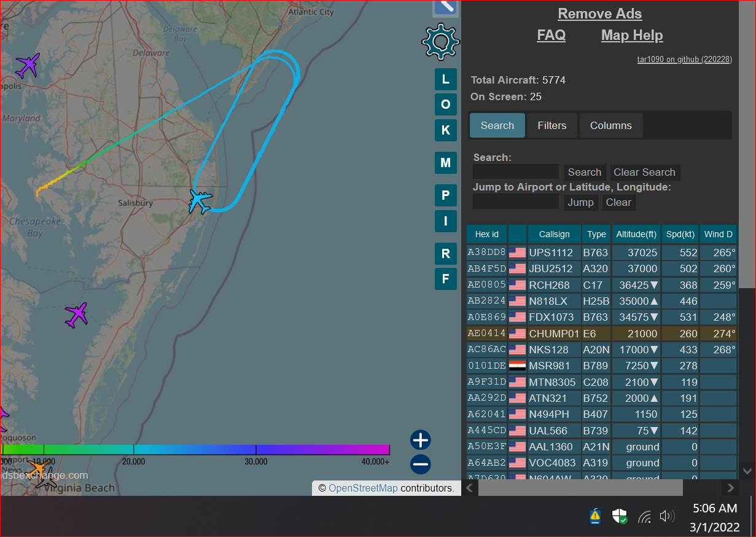Sort by Callsign column header
The width and height of the screenshot is (756, 537).
click(555, 234)
